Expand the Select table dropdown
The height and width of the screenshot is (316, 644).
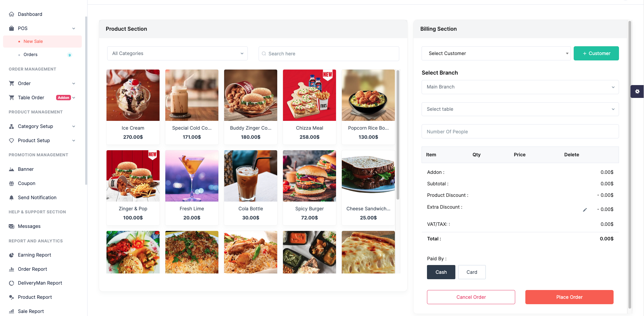520,109
